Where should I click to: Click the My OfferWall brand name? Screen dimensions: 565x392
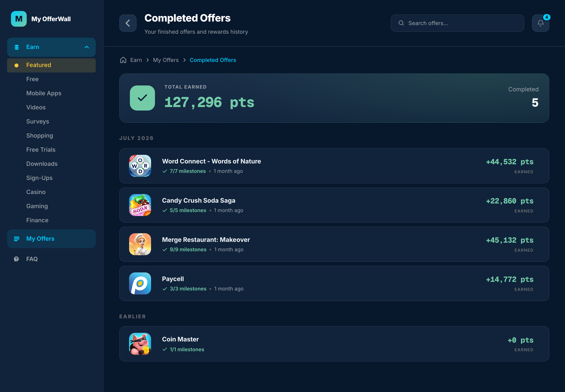pyautogui.click(x=51, y=19)
